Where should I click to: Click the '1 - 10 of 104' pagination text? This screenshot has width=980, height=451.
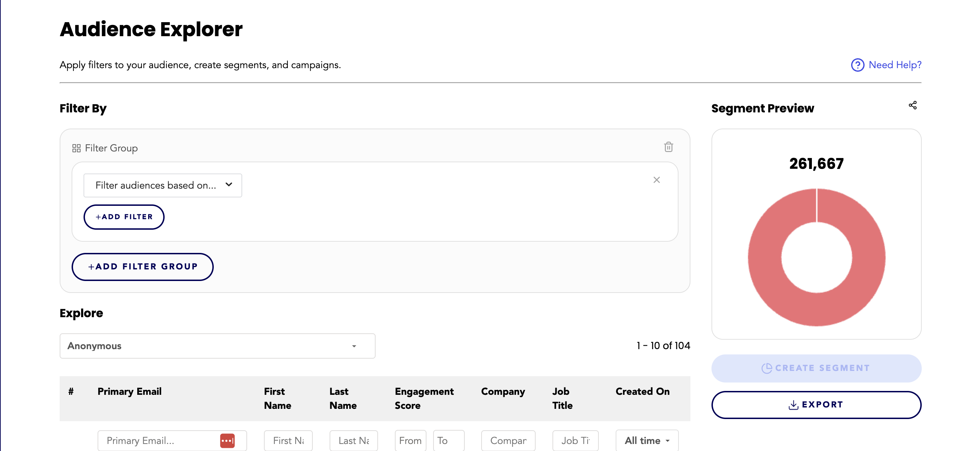(663, 346)
